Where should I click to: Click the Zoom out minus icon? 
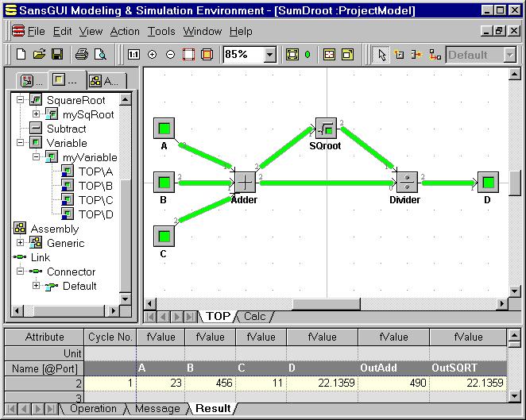[x=170, y=55]
